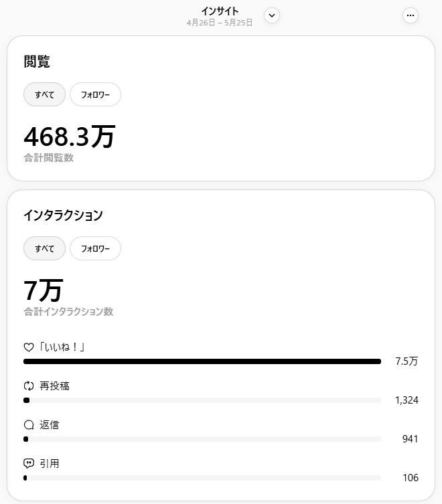This screenshot has height=504, width=442.
Task: Switch インタラクション card to the フォロワー filter
Action: click(95, 248)
